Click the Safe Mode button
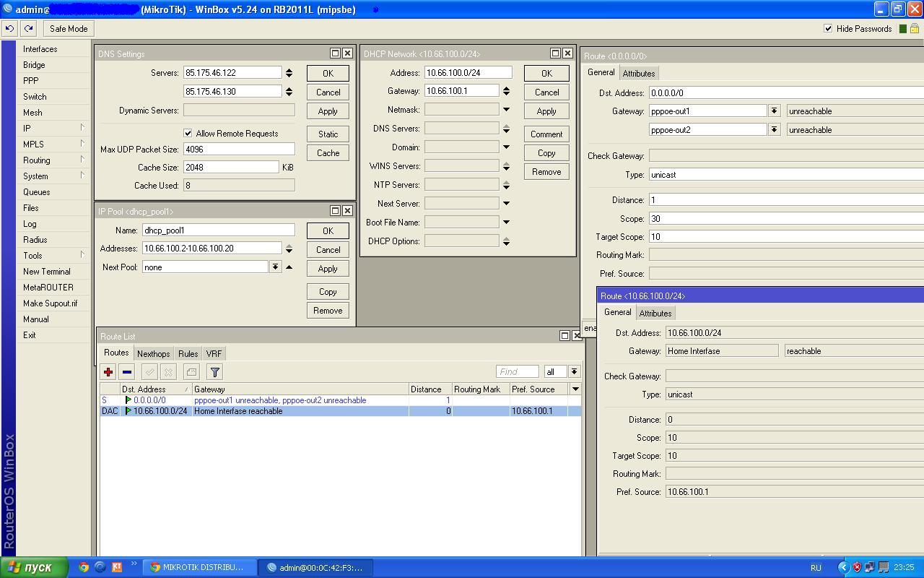The width and height of the screenshot is (924, 578). click(69, 29)
